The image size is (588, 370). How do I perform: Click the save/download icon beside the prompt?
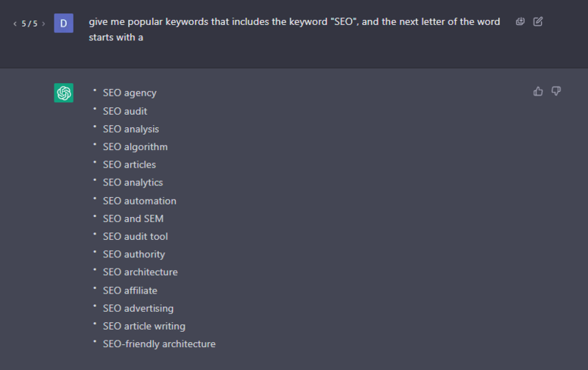tap(520, 22)
